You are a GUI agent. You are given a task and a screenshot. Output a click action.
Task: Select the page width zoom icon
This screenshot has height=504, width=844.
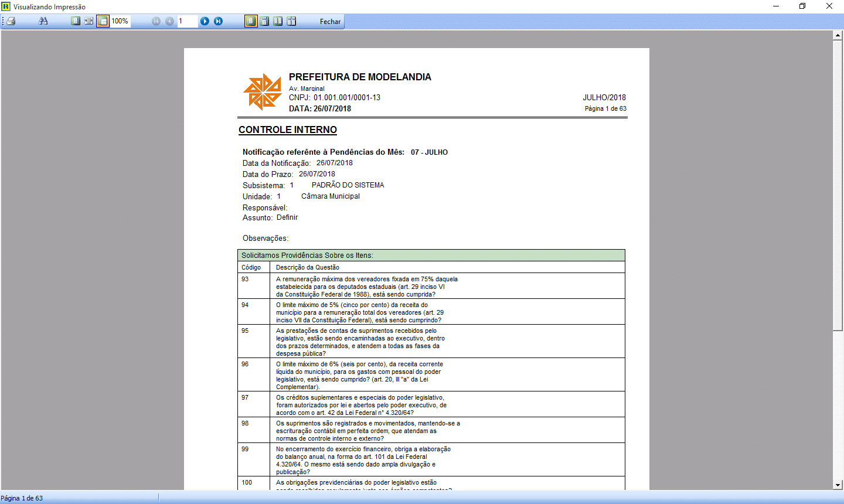click(x=89, y=21)
